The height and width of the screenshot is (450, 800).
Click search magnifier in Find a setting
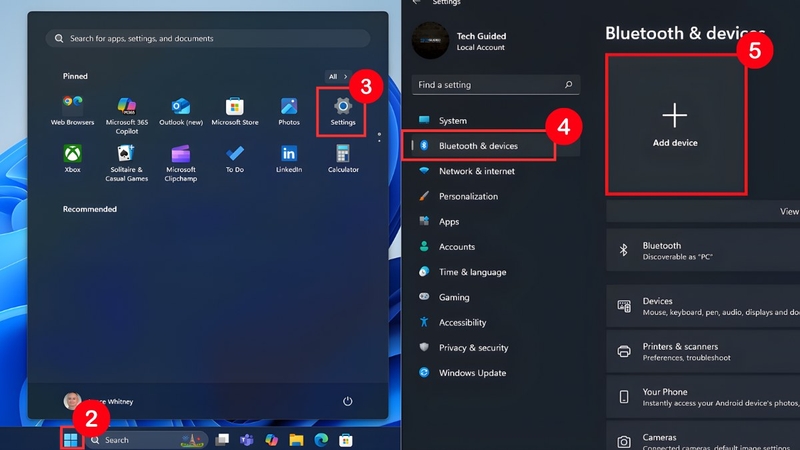point(568,85)
